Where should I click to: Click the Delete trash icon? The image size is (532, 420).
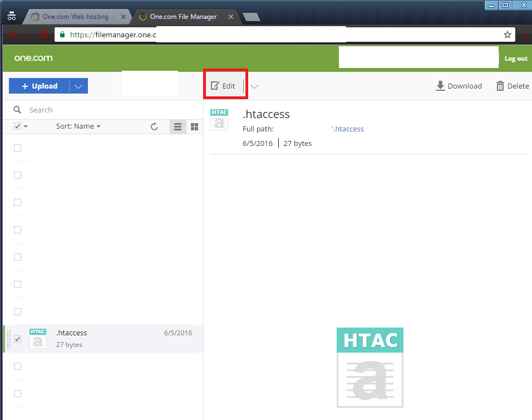pyautogui.click(x=500, y=86)
